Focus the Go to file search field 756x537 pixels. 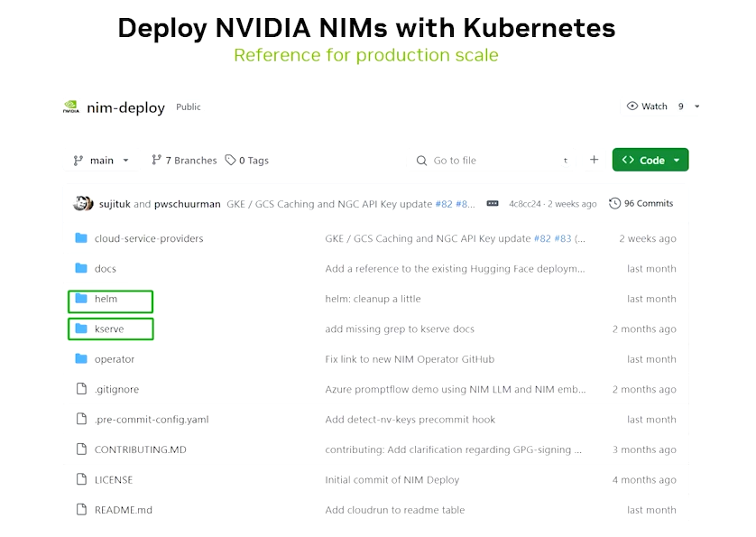point(493,160)
